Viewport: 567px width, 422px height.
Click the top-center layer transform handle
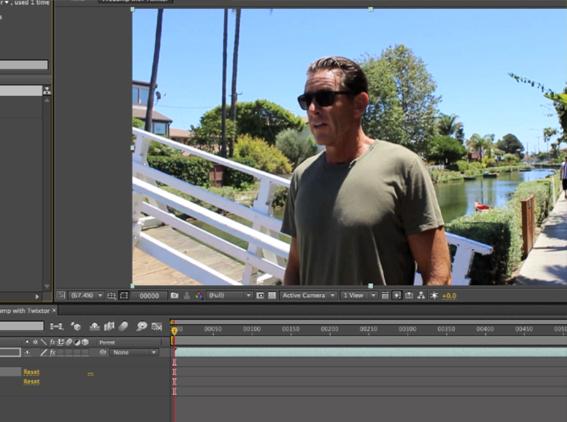(x=370, y=9)
